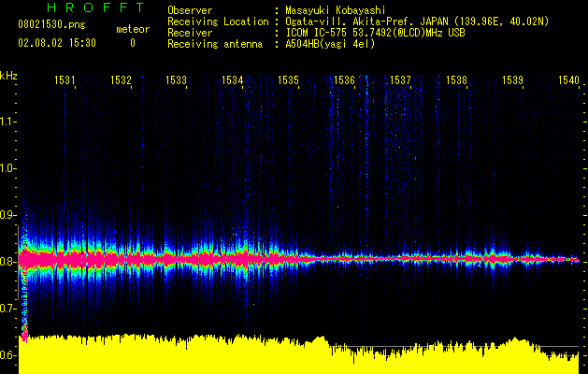
Task: Click the 1536 time marker
Action: click(x=344, y=79)
